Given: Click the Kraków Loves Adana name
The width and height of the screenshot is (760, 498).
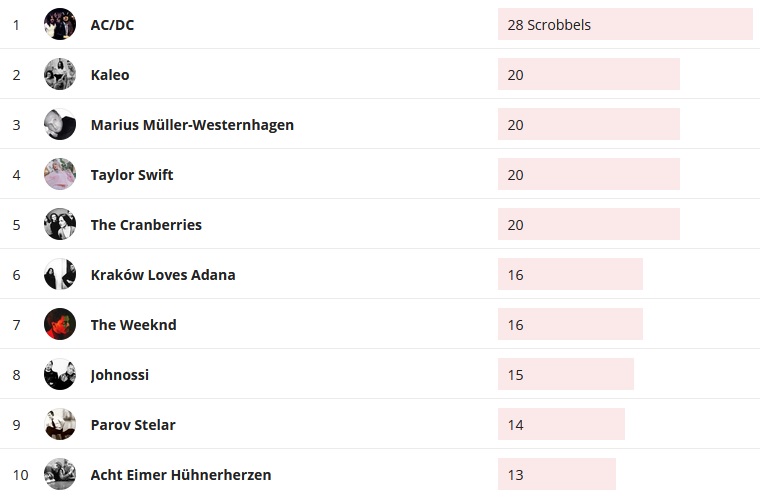Looking at the screenshot, I should tap(163, 275).
